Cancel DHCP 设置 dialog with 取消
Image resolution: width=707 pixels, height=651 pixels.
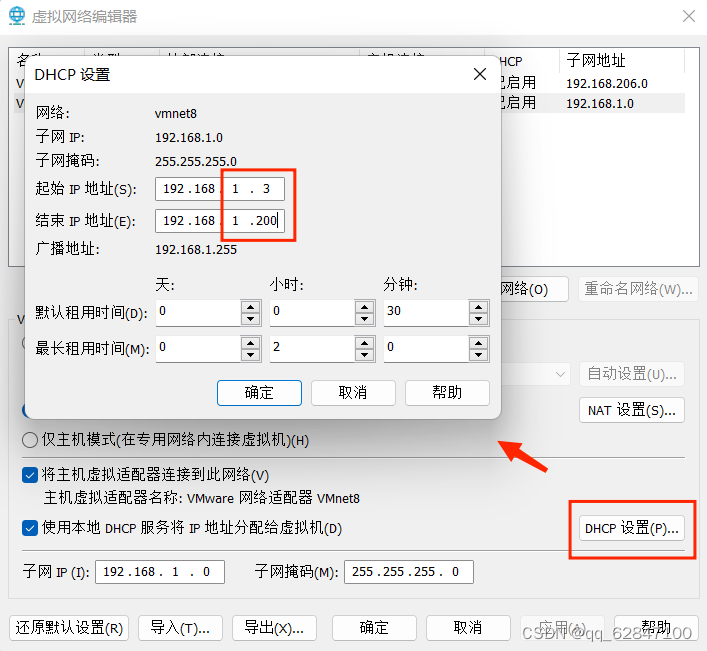pyautogui.click(x=353, y=393)
